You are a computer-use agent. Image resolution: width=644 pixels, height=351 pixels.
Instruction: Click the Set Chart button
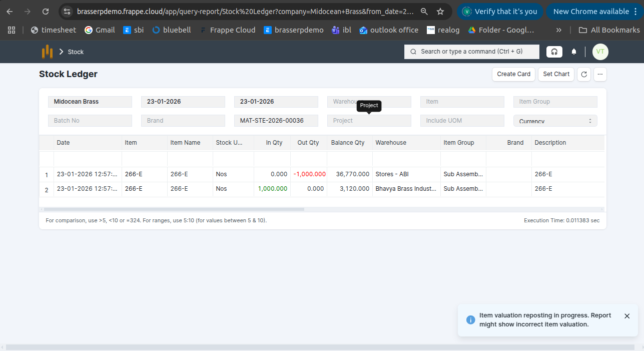pos(556,74)
